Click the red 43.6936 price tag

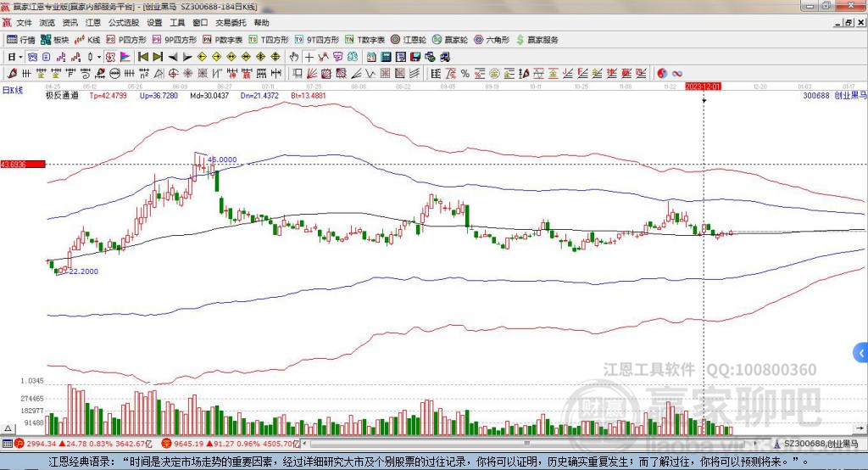pos(23,164)
